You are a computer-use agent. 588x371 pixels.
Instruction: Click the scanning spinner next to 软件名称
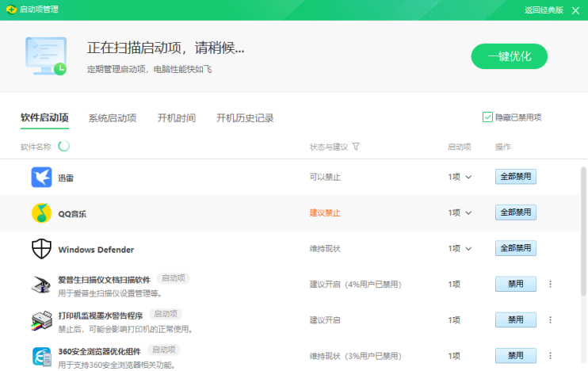pyautogui.click(x=63, y=146)
